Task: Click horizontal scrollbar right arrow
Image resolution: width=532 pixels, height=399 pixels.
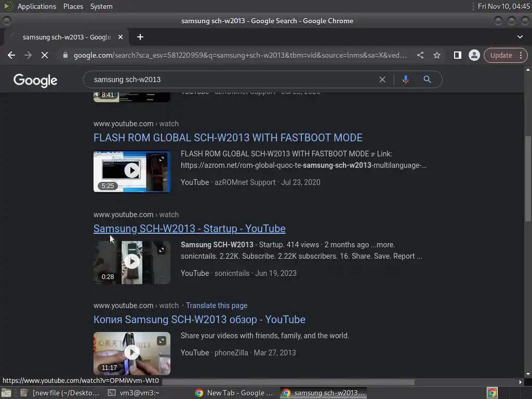Action: click(521, 382)
